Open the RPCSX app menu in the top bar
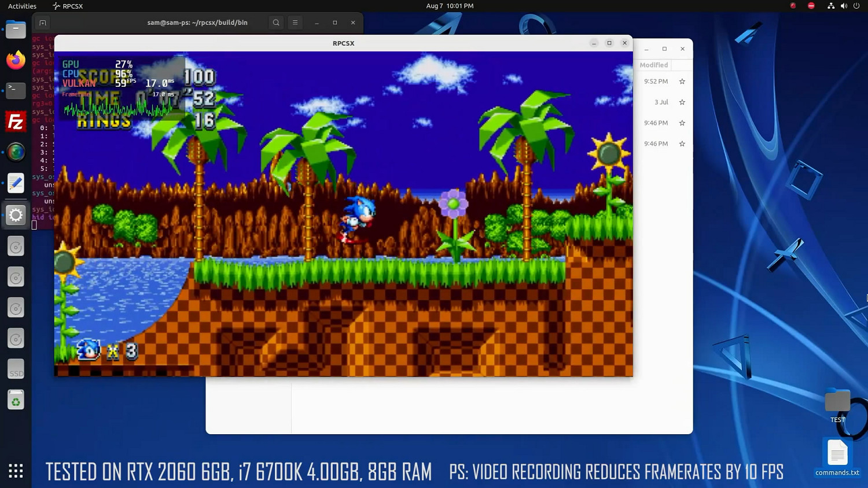868x488 pixels. 68,6
